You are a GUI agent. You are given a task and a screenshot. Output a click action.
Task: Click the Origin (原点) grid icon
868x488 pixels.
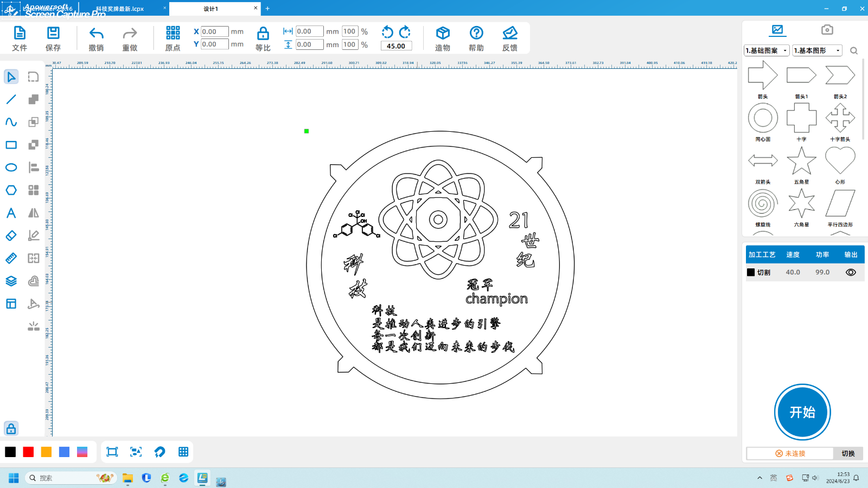(173, 34)
